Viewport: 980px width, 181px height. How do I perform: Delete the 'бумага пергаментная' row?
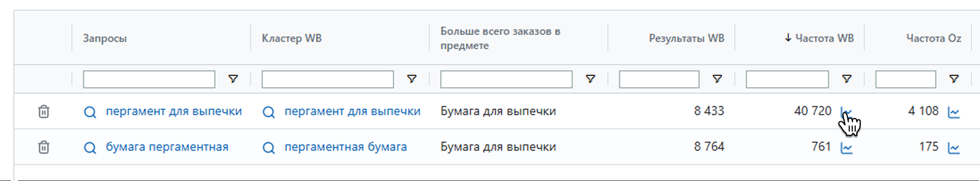pyautogui.click(x=43, y=147)
